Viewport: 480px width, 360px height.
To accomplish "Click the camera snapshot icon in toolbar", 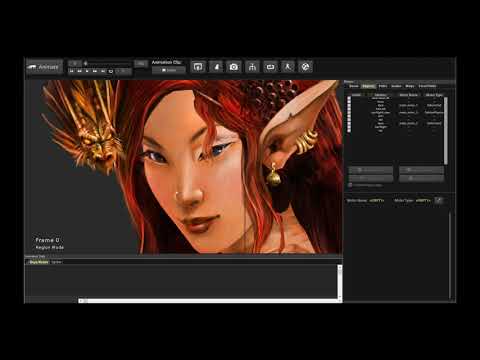I will 234,67.
